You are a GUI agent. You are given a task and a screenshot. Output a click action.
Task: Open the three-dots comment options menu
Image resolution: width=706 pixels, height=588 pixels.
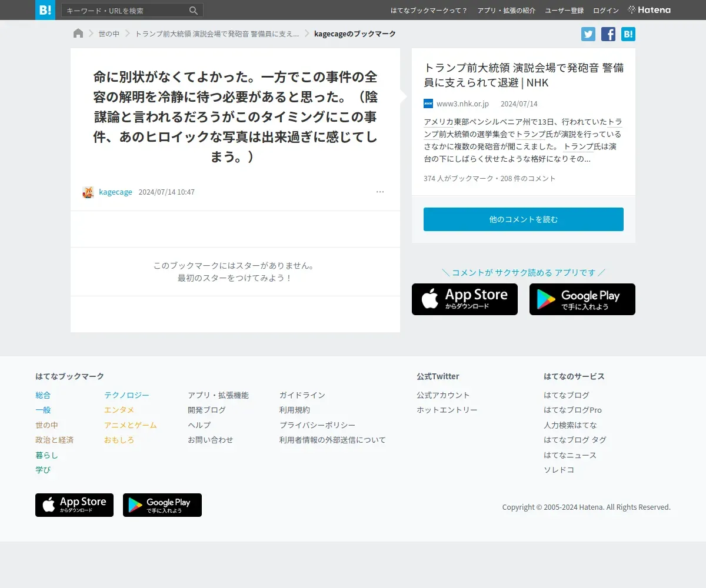pyautogui.click(x=380, y=192)
